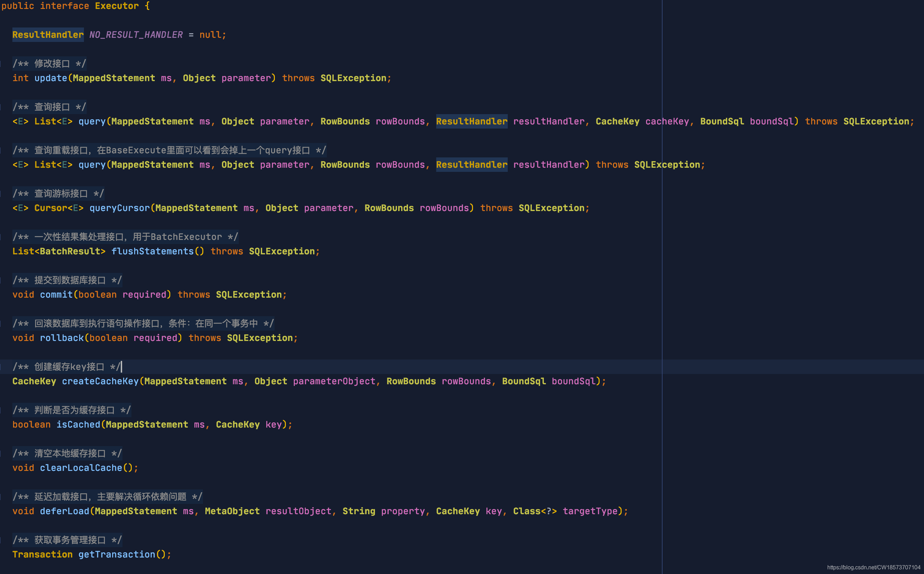924x574 pixels.
Task: Click createCacheKey method name
Action: pyautogui.click(x=100, y=381)
